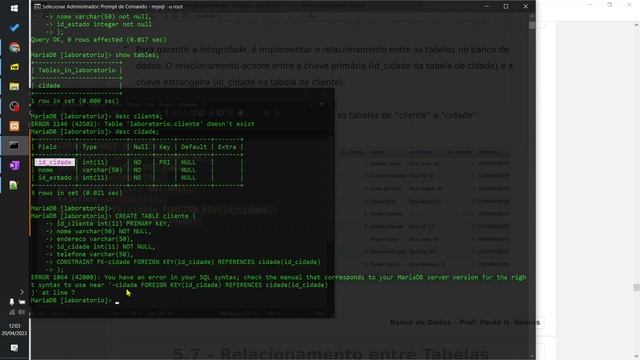The height and width of the screenshot is (360, 640).
Task: Open the blue checkmark app in taskbar
Action: pyautogui.click(x=14, y=28)
